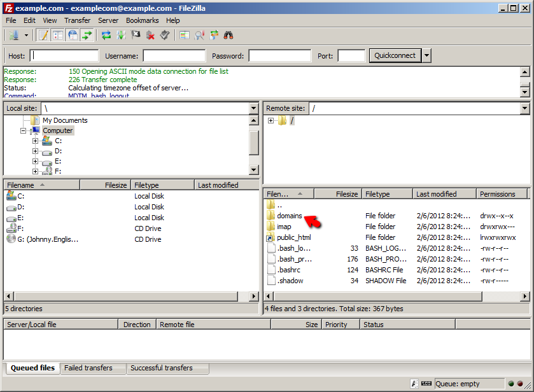
Task: Click the Disconnect from server icon
Action: pos(150,35)
